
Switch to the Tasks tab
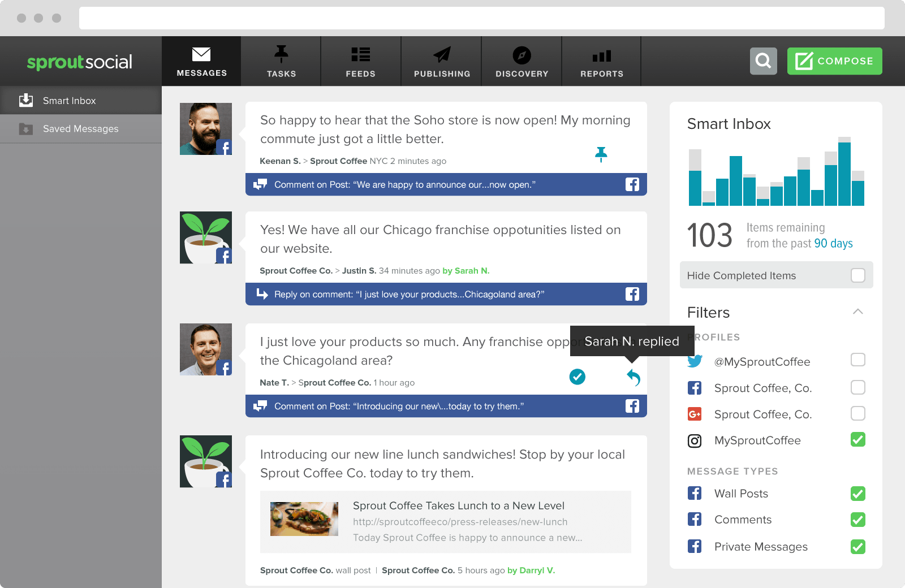tap(281, 61)
